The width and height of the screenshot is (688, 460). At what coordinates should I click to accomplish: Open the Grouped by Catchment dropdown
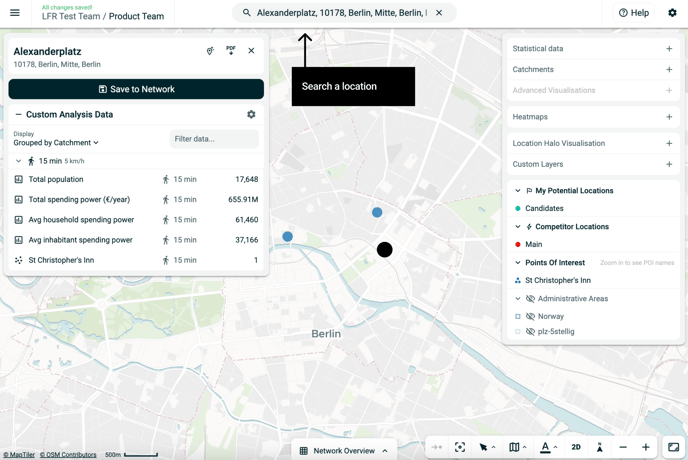56,143
